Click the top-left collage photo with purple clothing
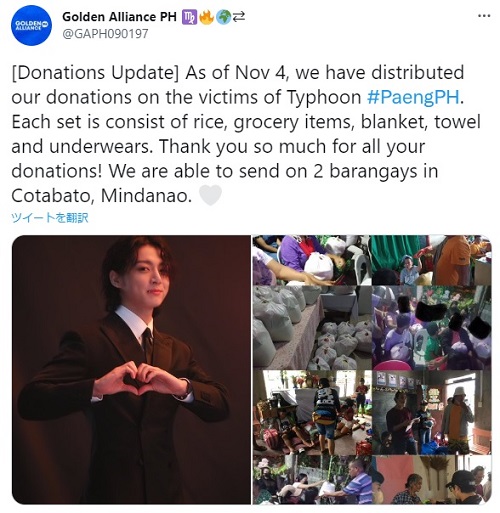This screenshot has width=500, height=513. (x=312, y=260)
